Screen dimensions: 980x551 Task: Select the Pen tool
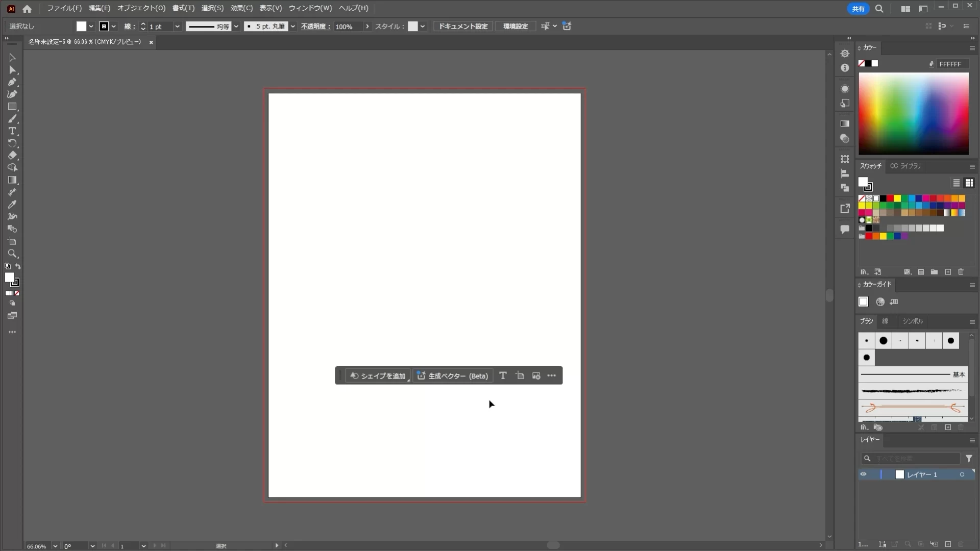point(12,82)
